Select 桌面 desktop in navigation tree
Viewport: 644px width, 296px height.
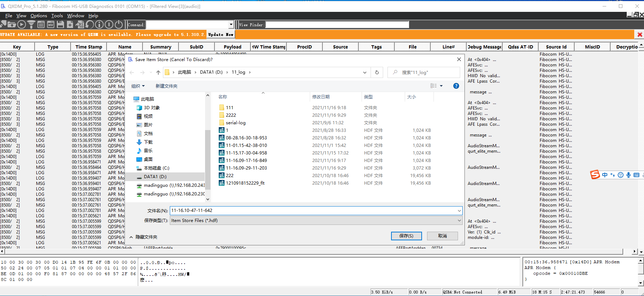click(145, 159)
